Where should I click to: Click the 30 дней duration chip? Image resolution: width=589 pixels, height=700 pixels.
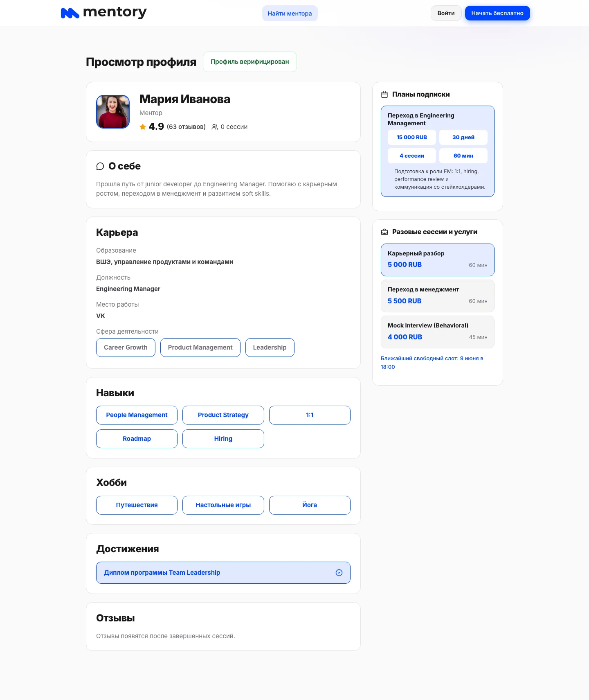tap(463, 138)
